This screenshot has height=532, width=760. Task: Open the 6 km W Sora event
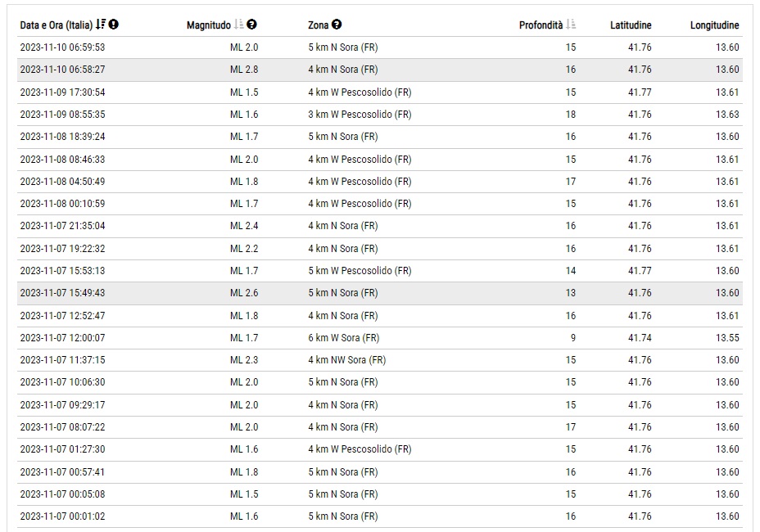click(x=379, y=338)
